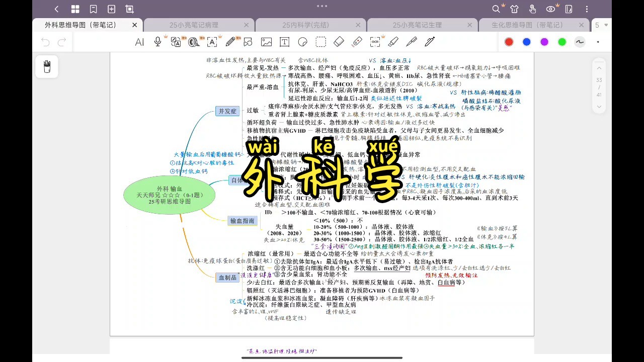Viewport: 644px width, 362px height.
Task: Toggle finger touch drawing mode
Action: pos(532,9)
